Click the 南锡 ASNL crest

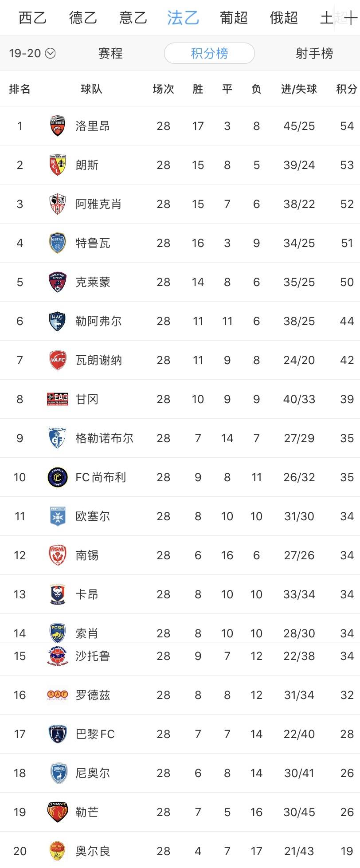click(x=57, y=555)
